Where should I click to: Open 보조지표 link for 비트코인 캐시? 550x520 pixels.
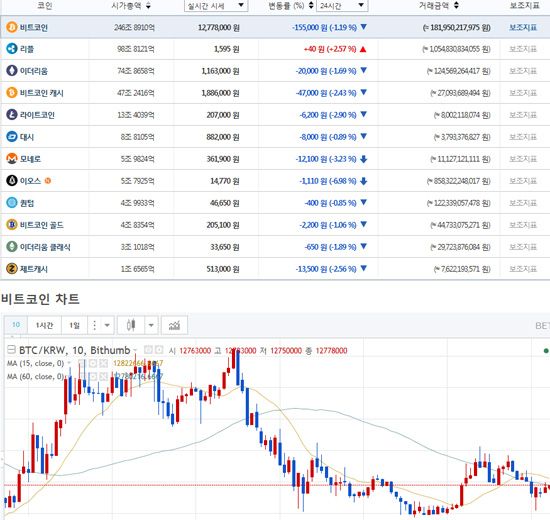point(523,93)
